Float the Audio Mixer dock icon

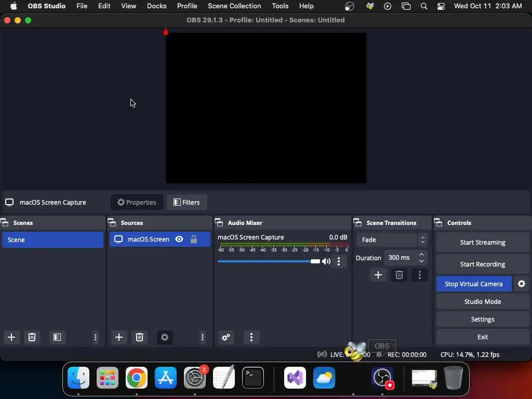(x=219, y=223)
